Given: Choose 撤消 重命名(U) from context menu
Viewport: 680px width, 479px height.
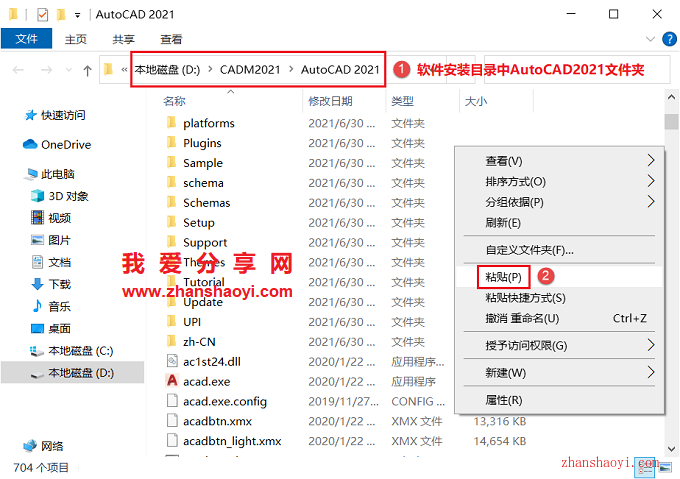Looking at the screenshot, I should (559, 319).
